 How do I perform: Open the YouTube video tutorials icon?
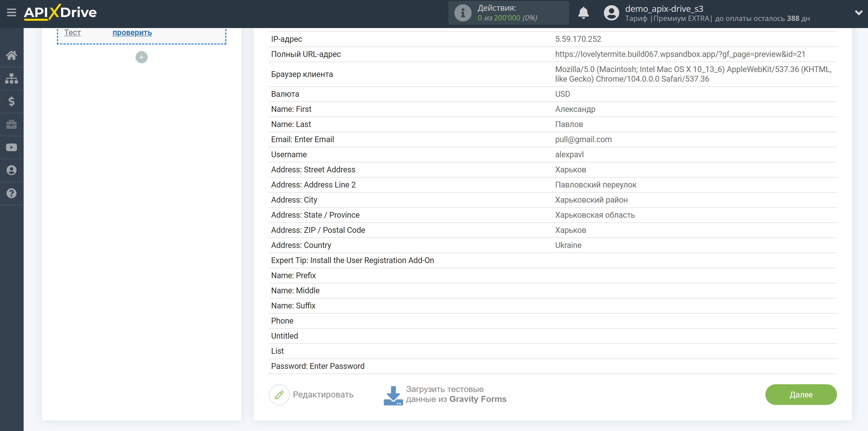[x=12, y=148]
